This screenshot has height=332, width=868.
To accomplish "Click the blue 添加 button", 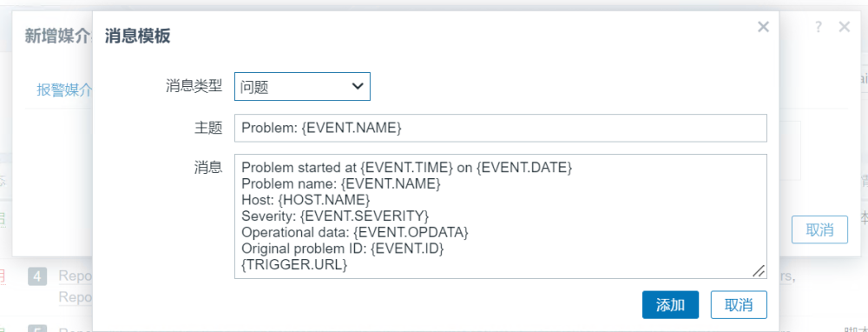I will (x=670, y=305).
